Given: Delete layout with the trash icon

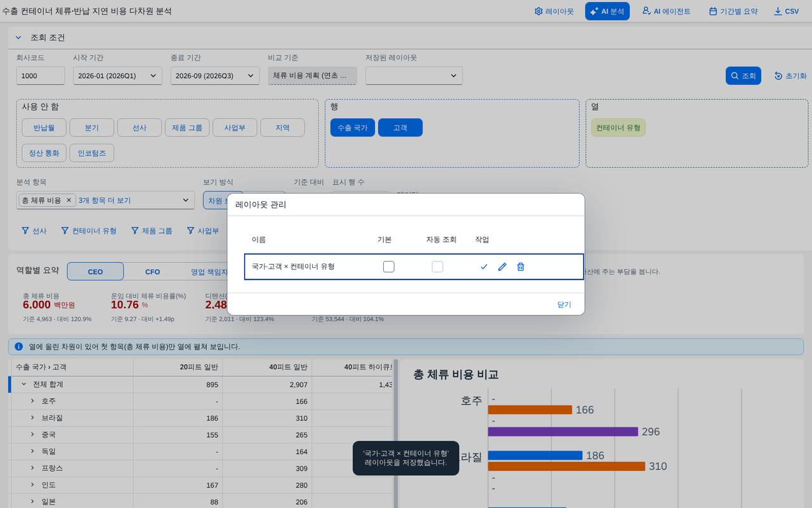Looking at the screenshot, I should [x=521, y=267].
